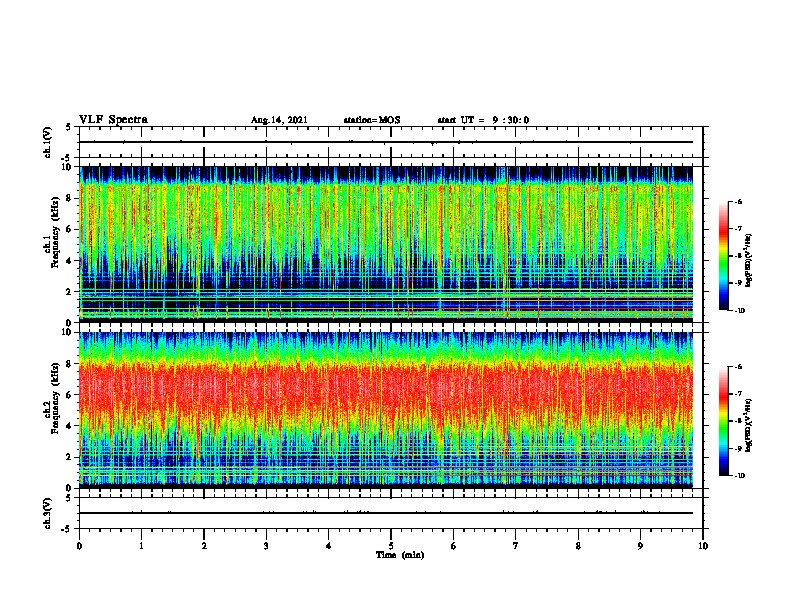Click the "-6" label on ch.1 color bar
792x612 pixels.
coord(738,201)
